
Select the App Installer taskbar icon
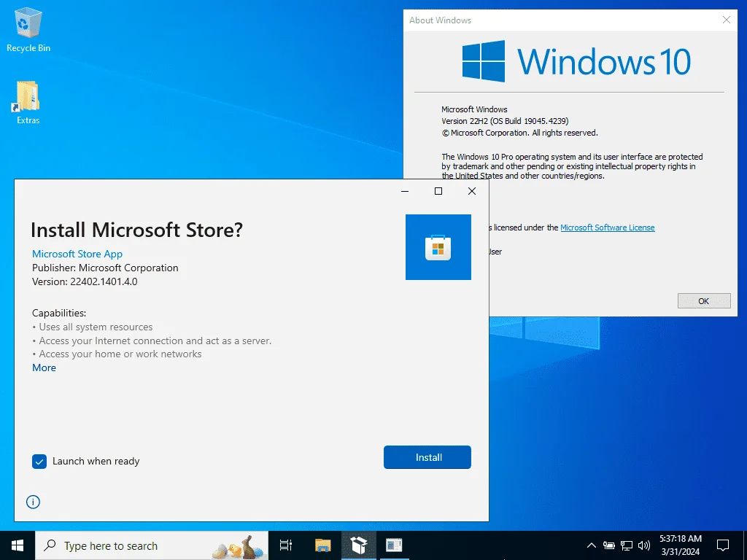pos(359,545)
